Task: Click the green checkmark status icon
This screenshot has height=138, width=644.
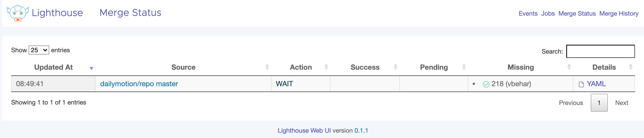Action: 486,84
